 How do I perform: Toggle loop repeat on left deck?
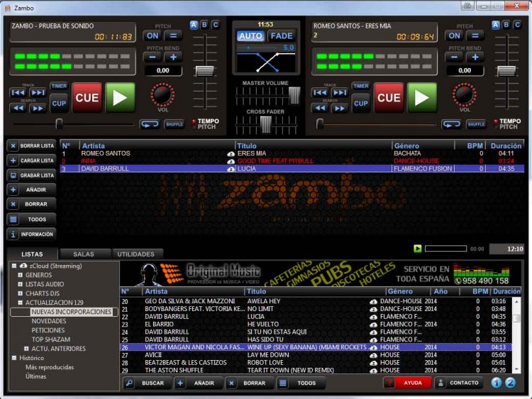[x=149, y=125]
